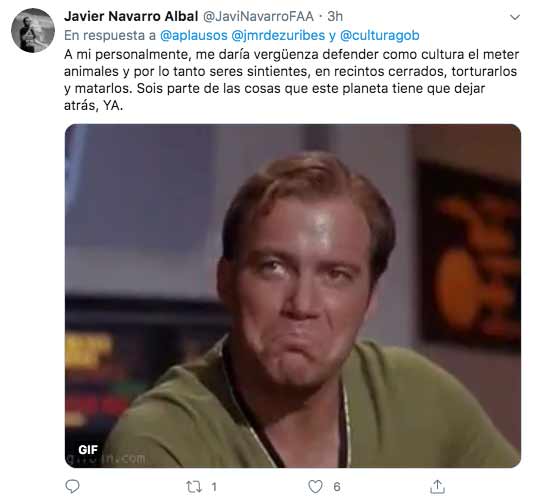Click the like count number 6
The width and height of the screenshot is (535, 497).
coord(337,487)
